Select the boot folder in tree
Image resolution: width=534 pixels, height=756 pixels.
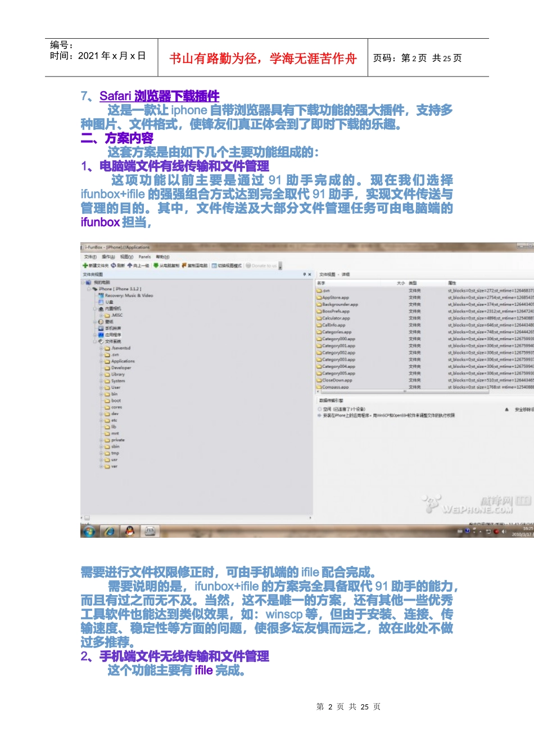[113, 400]
